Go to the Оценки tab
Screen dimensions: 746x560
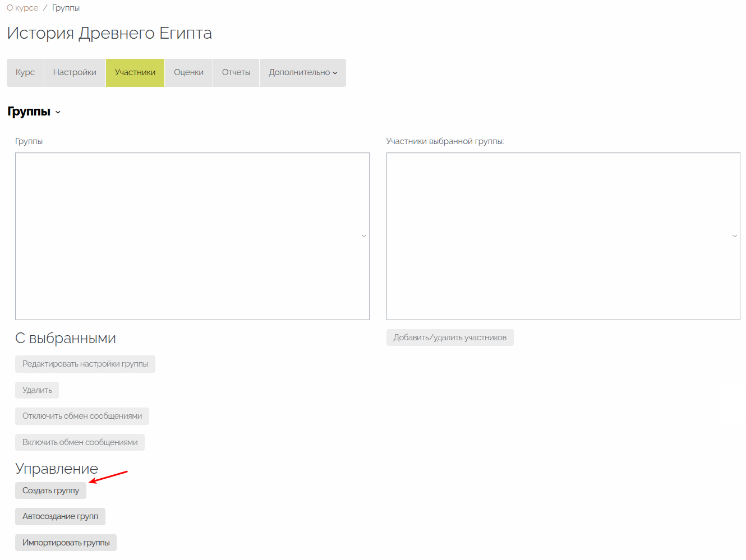click(x=188, y=72)
